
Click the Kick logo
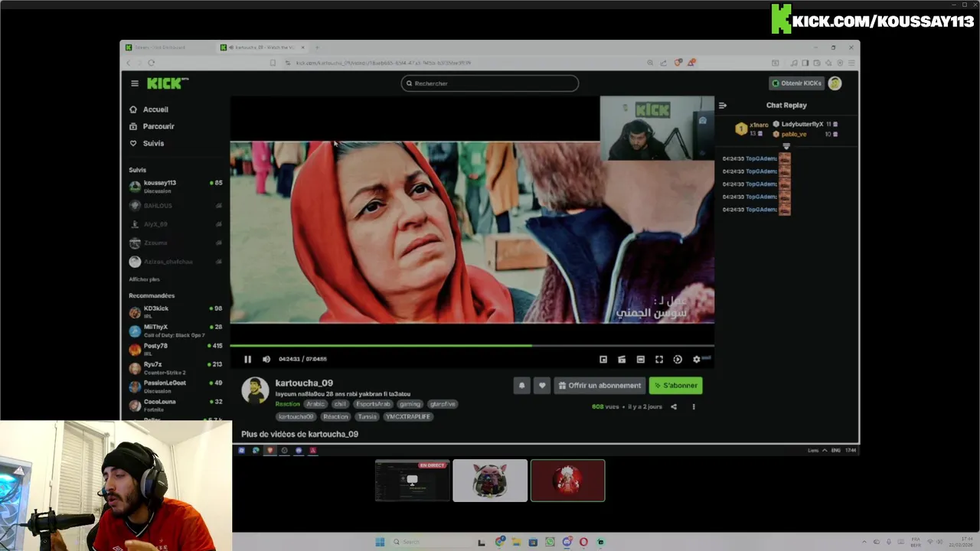(x=167, y=83)
